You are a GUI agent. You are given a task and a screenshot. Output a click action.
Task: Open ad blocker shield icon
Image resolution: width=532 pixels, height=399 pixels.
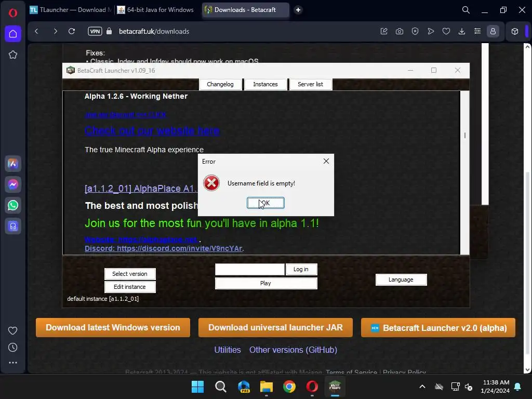(x=415, y=31)
